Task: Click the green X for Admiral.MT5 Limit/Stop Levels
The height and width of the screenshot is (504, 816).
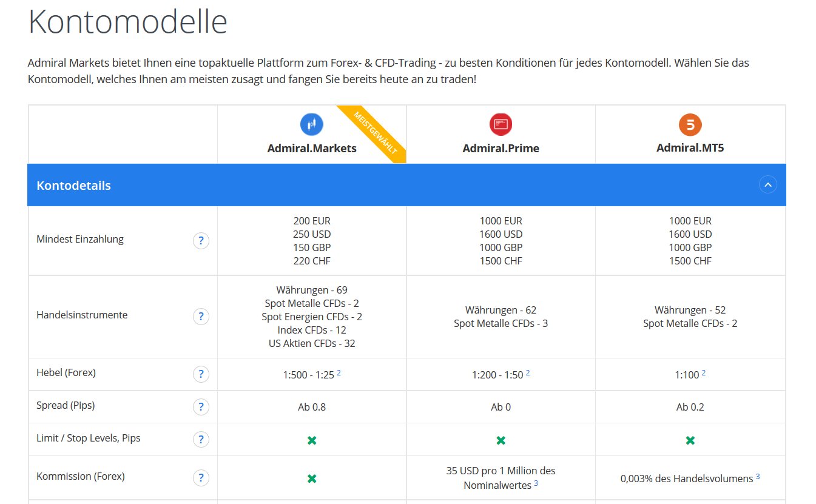Action: (690, 440)
